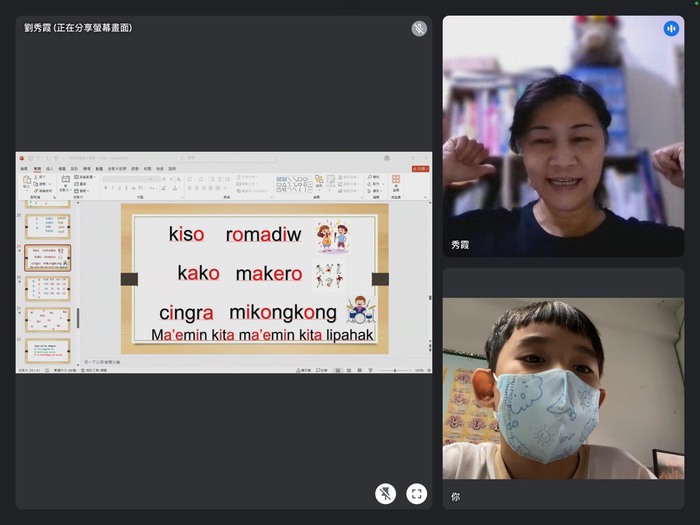Open the 檔案 file menu
Viewport: 700px width, 525px height.
pyautogui.click(x=25, y=169)
